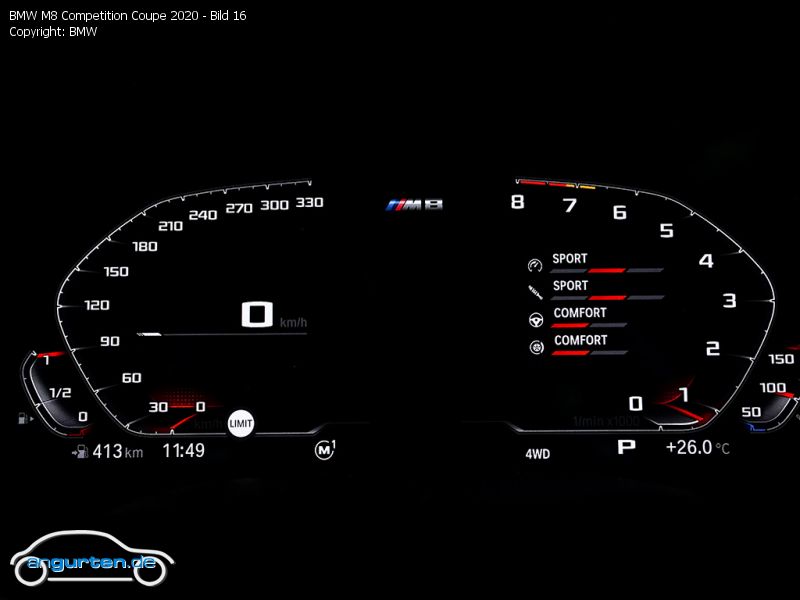800x600 pixels.
Task: Click the 210 mark on the speedometer
Action: (x=170, y=226)
